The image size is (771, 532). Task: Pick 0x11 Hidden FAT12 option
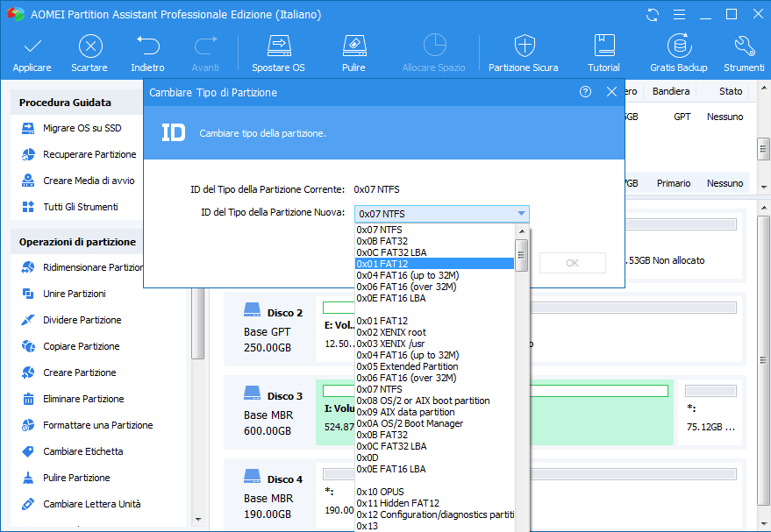point(397,503)
